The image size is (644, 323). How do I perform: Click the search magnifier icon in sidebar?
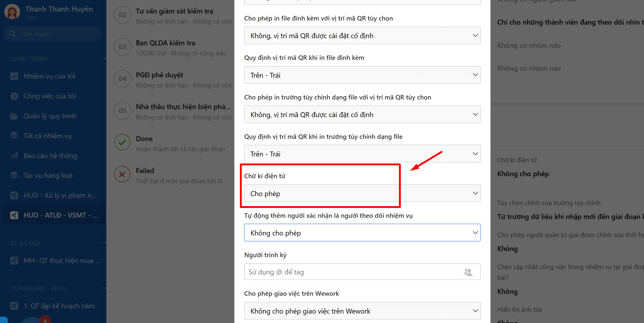[12, 34]
